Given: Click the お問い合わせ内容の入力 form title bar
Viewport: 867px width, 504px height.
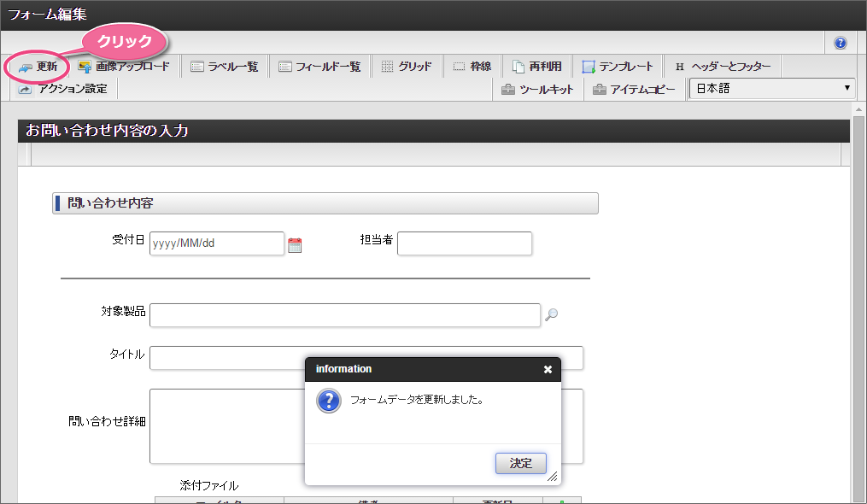Looking at the screenshot, I should [x=434, y=131].
